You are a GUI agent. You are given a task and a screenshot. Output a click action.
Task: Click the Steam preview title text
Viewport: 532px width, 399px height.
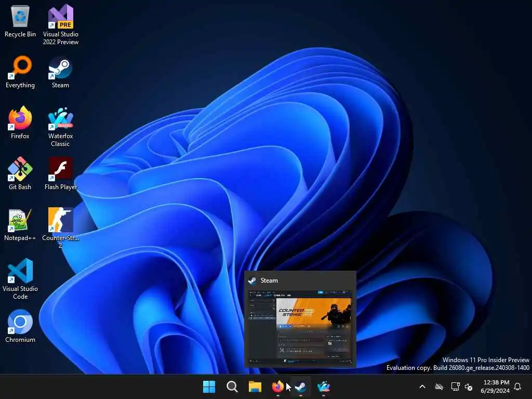click(x=269, y=281)
